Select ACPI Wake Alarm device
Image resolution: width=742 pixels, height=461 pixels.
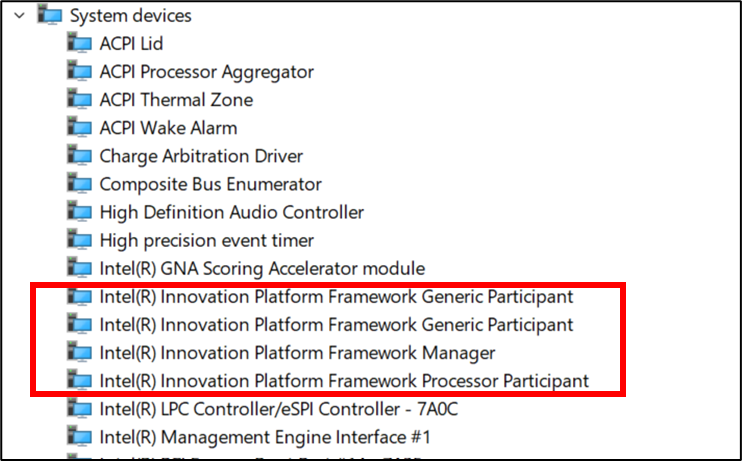(168, 128)
